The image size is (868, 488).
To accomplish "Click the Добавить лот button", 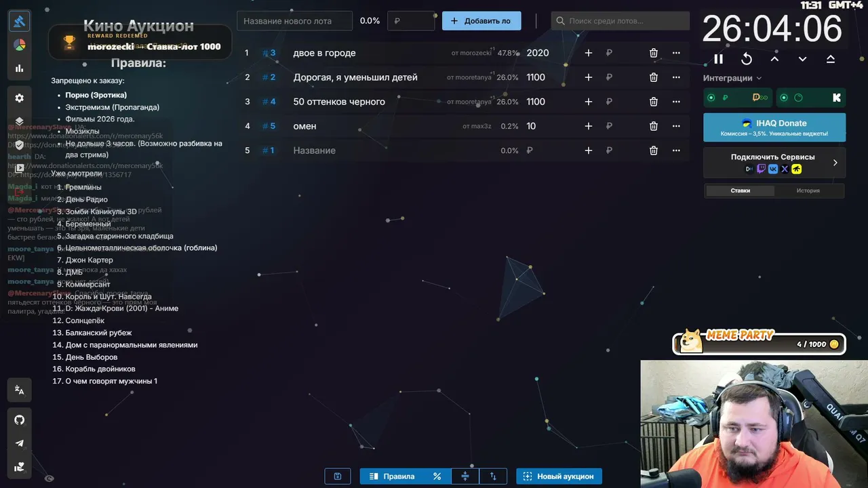I will [x=481, y=21].
